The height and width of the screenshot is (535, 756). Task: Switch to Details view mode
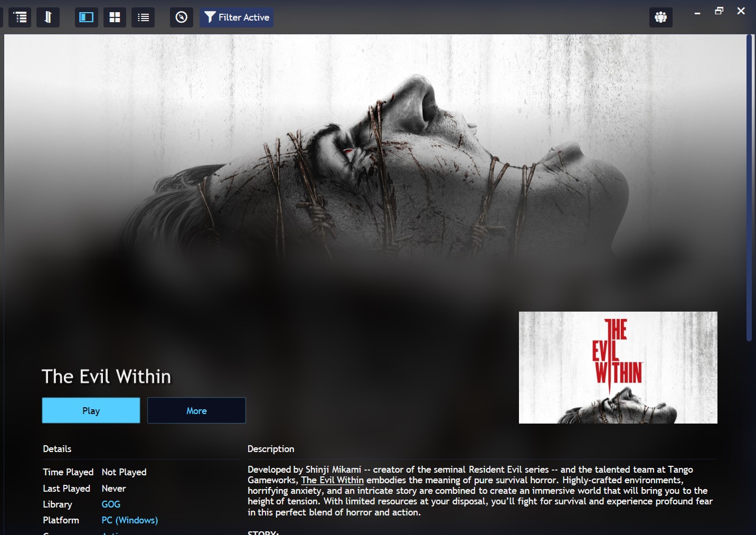pyautogui.click(x=86, y=17)
